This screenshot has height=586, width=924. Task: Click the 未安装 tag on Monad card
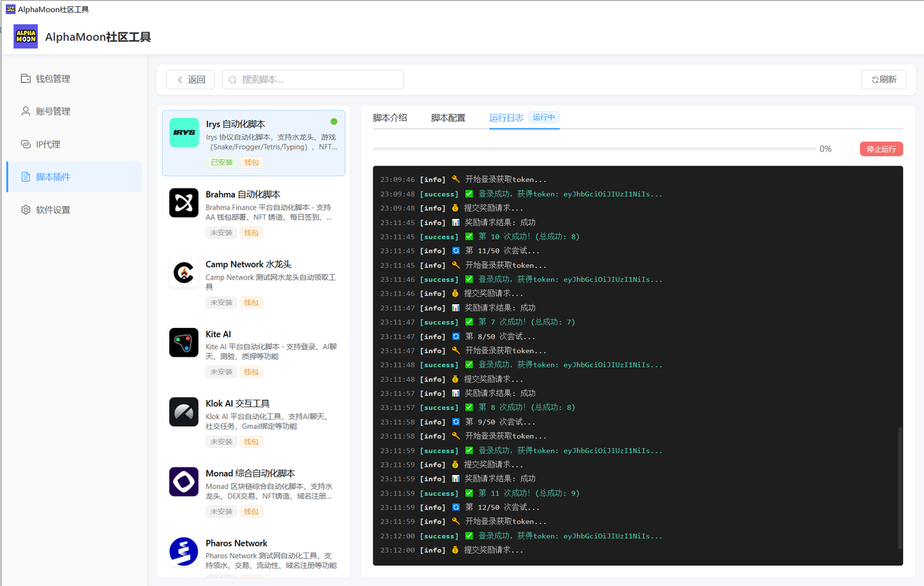pyautogui.click(x=221, y=511)
